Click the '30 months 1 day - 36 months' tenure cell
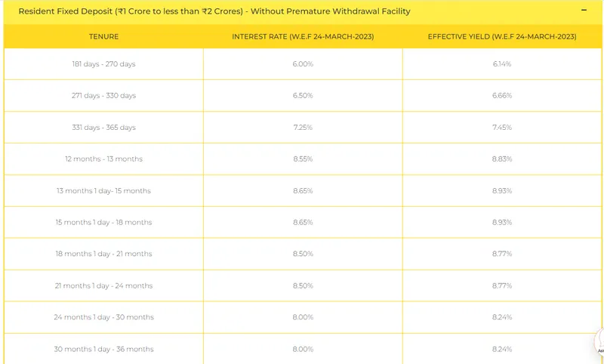The width and height of the screenshot is (604, 364). (x=103, y=350)
